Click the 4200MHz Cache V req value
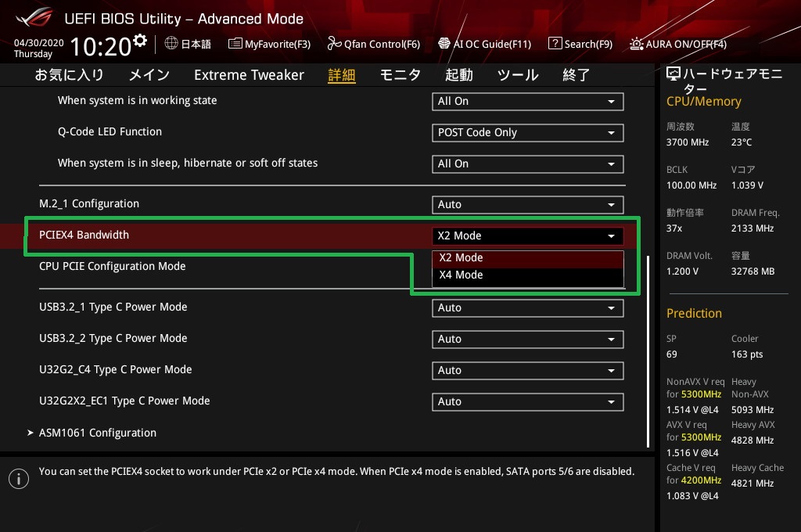The width and height of the screenshot is (801, 532). coord(701,480)
